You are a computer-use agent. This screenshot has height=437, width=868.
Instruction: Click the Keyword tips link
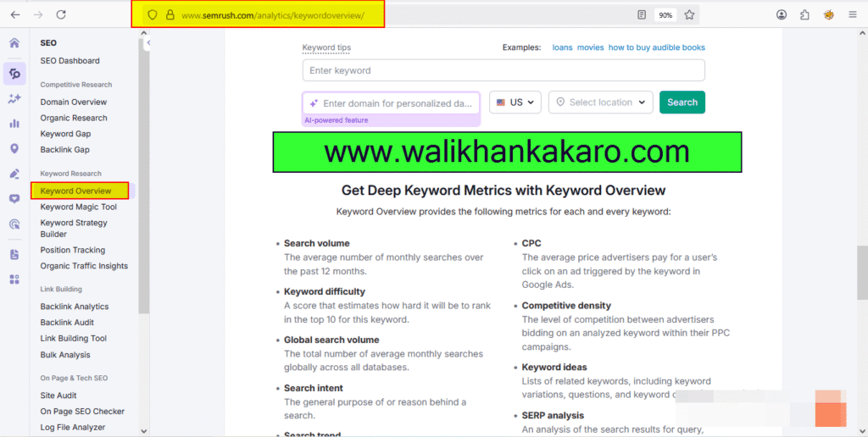(326, 47)
